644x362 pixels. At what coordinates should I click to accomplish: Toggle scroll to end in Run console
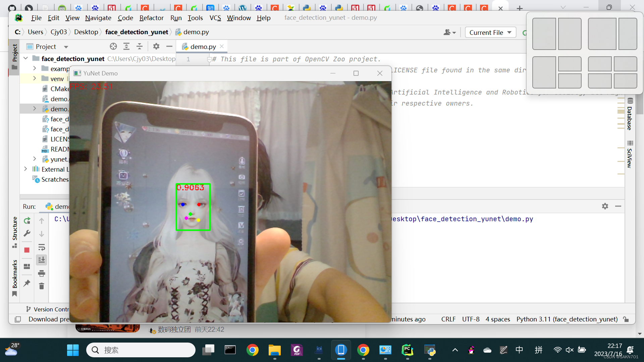[42, 260]
